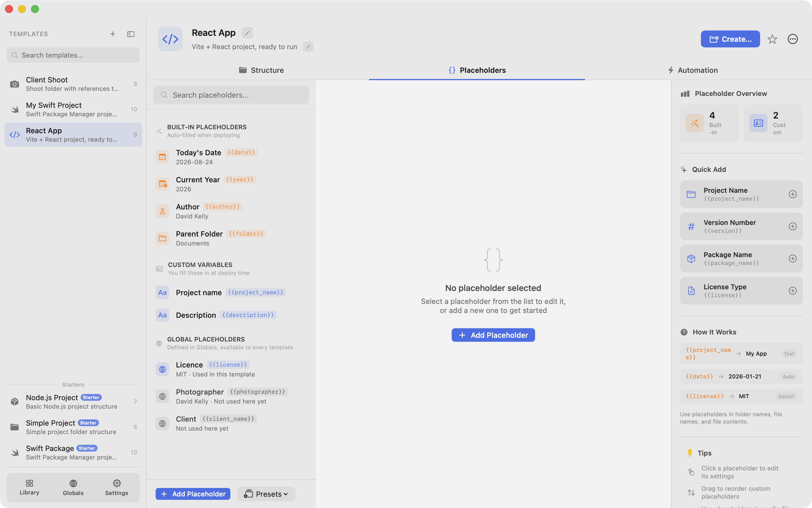Select the My Swift Project template
The height and width of the screenshot is (508, 812).
(x=73, y=109)
